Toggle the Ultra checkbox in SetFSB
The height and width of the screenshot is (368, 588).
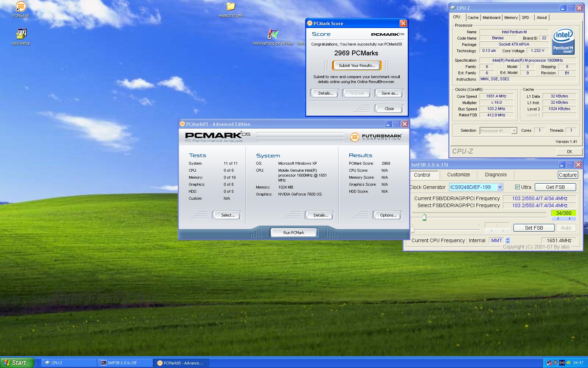click(x=517, y=187)
